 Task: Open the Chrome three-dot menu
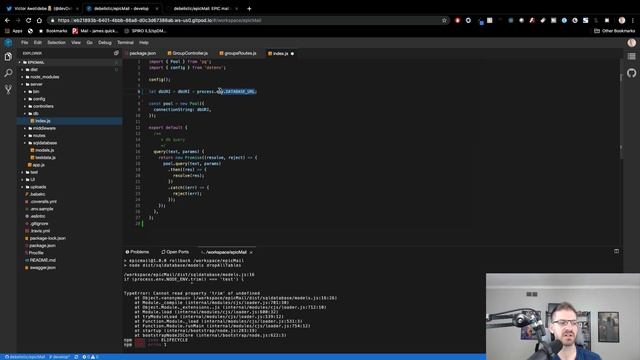(x=633, y=20)
